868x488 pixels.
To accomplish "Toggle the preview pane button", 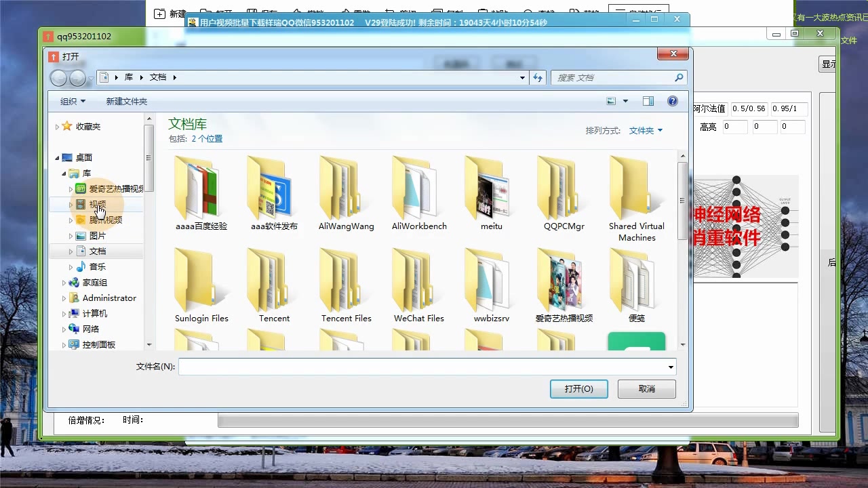I will pyautogui.click(x=648, y=101).
